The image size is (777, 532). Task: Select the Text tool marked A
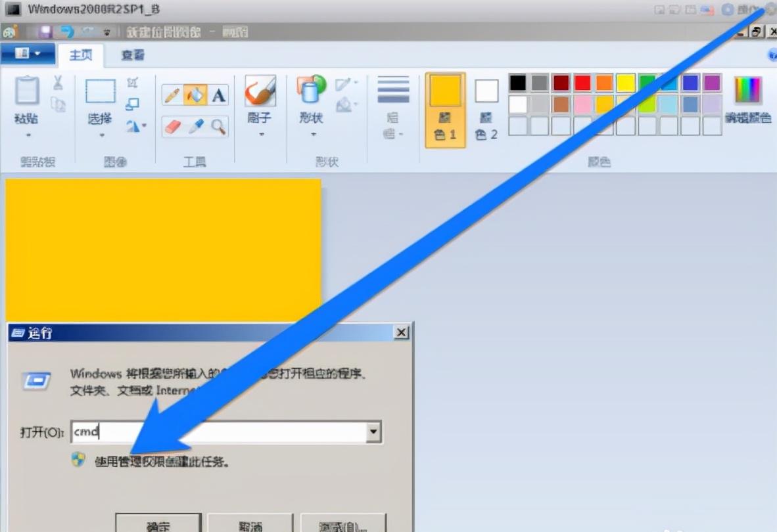coord(218,95)
